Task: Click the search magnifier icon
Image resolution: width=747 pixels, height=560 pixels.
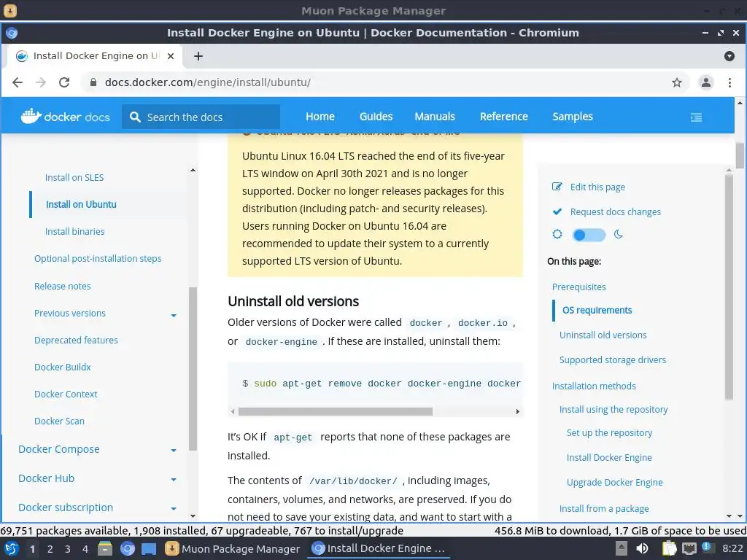Action: [x=135, y=117]
